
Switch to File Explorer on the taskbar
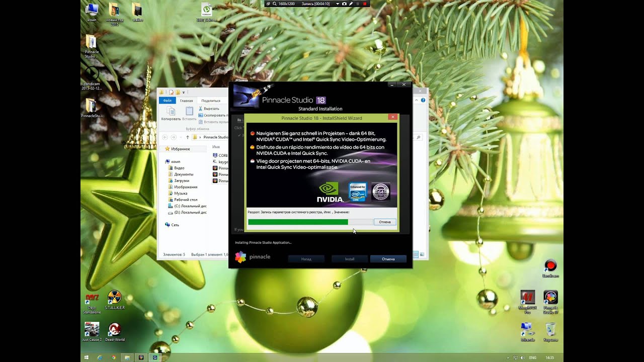pyautogui.click(x=128, y=357)
